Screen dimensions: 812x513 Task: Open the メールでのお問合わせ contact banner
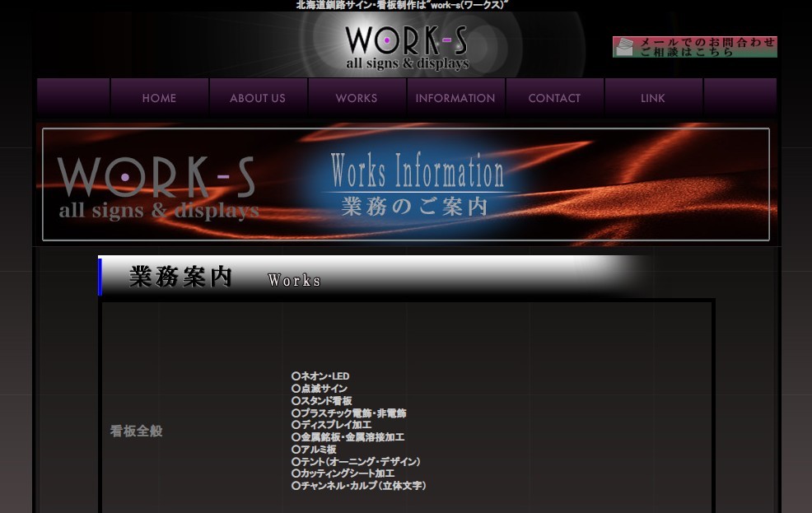point(706,47)
